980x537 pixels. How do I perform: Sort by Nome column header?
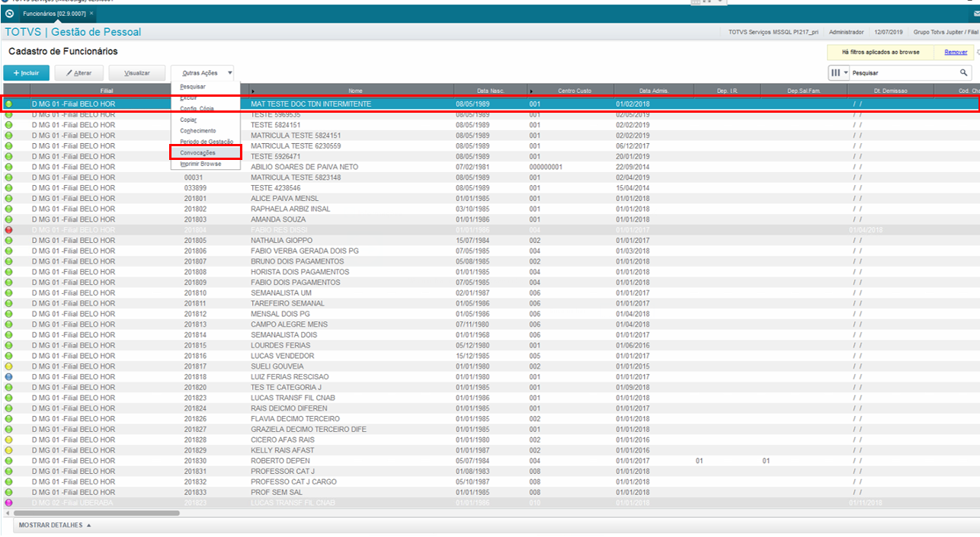(355, 91)
